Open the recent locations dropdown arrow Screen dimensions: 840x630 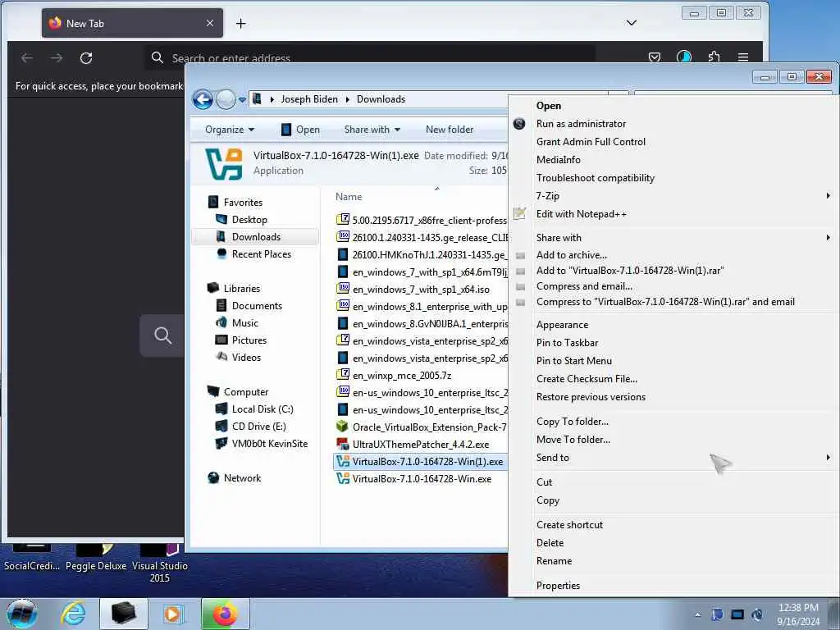pos(242,99)
